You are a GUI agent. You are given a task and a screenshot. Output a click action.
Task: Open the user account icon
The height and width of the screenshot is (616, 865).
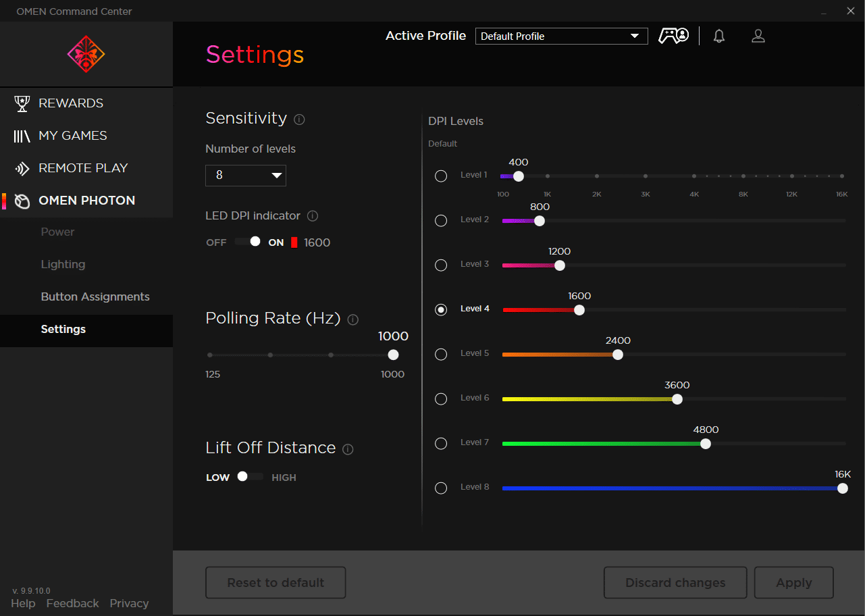click(x=758, y=36)
